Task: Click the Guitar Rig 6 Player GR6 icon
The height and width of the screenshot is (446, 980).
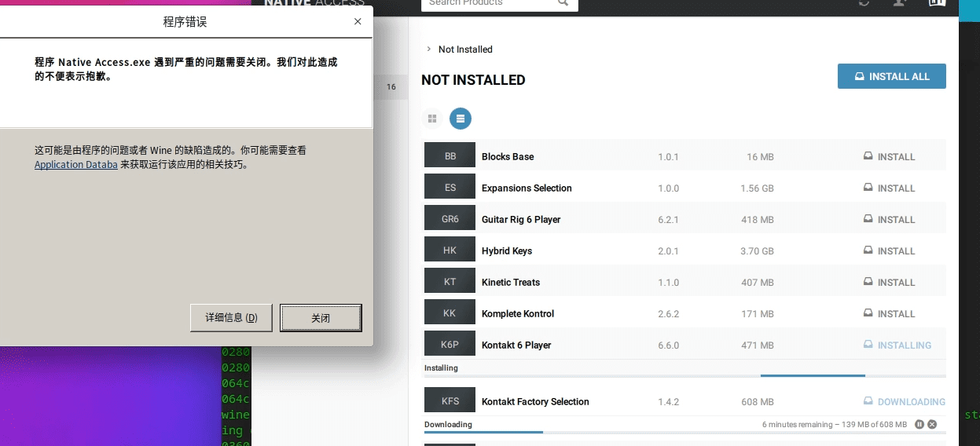Action: 450,218
